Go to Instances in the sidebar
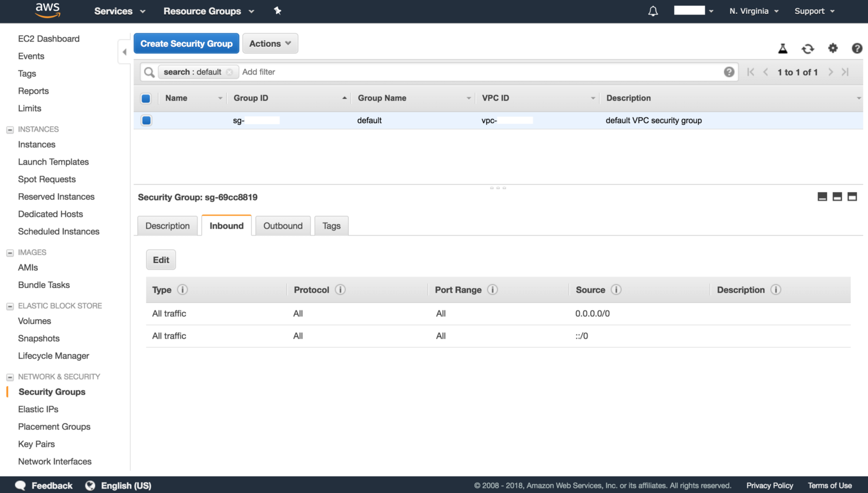868x493 pixels. click(37, 144)
